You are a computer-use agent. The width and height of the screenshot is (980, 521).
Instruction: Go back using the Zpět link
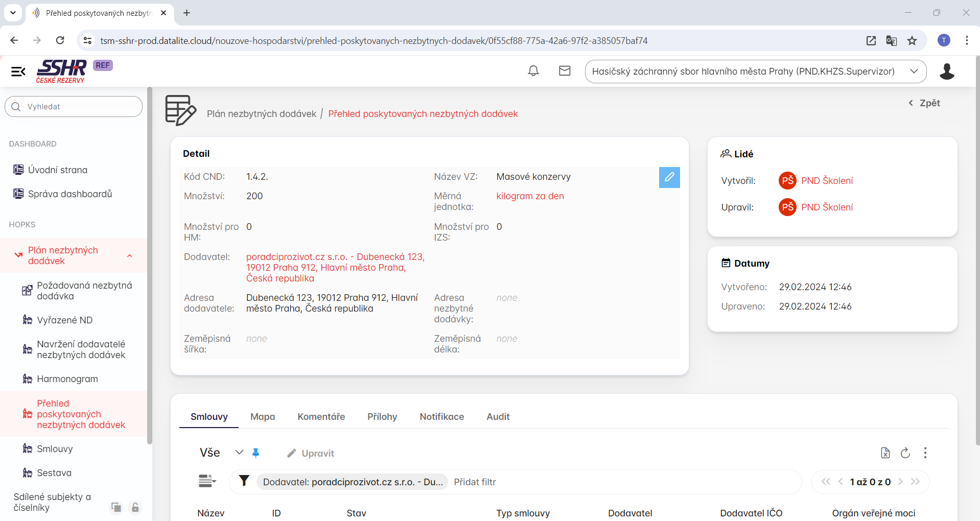924,103
